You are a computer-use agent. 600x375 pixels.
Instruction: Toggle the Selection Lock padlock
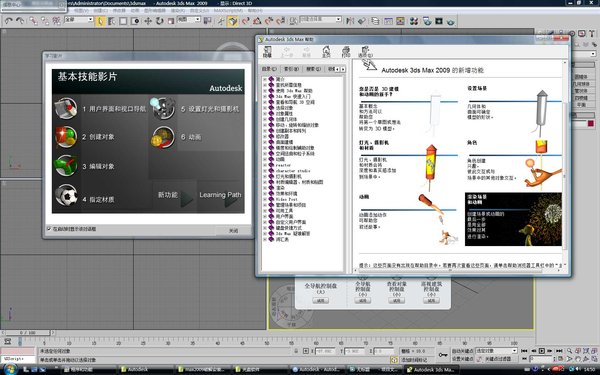(x=296, y=351)
